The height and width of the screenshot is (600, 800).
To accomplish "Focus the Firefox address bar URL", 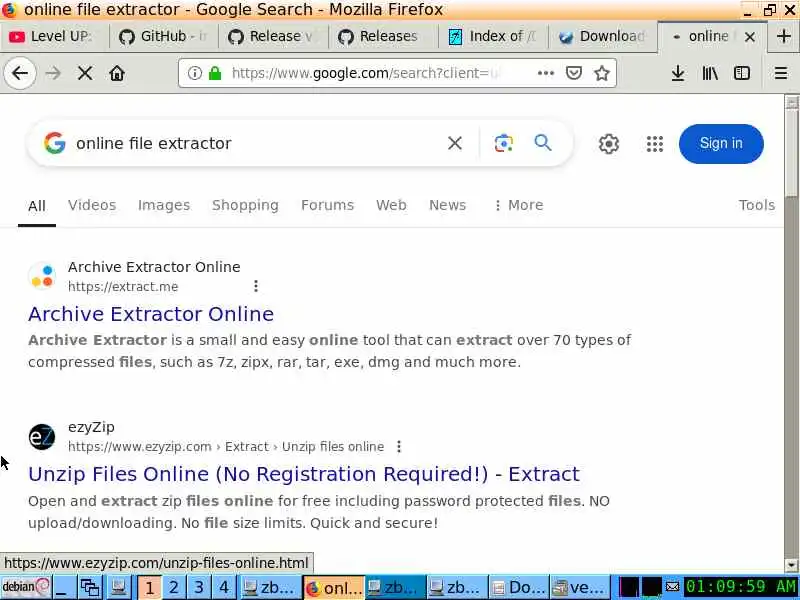I will [366, 73].
